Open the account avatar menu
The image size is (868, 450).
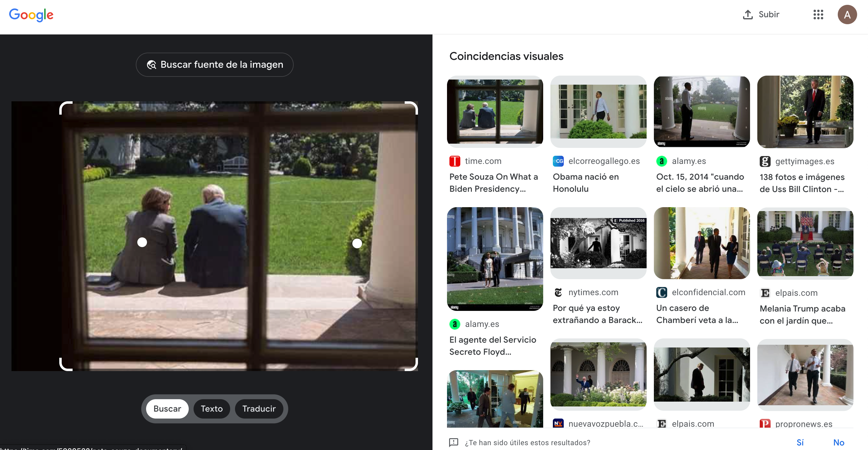tap(847, 15)
